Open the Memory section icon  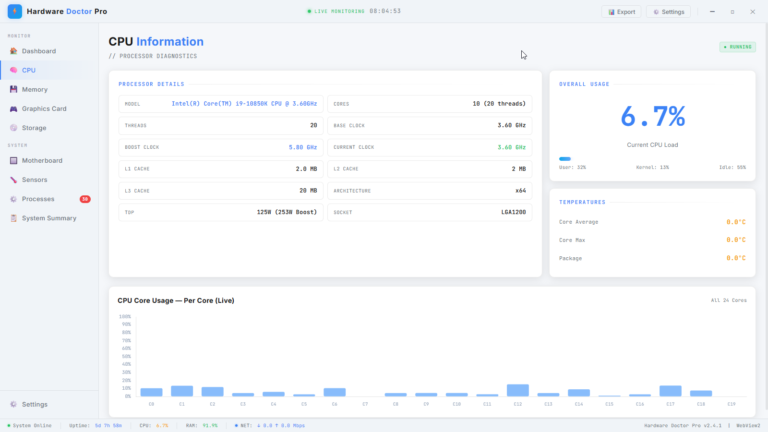click(x=13, y=89)
